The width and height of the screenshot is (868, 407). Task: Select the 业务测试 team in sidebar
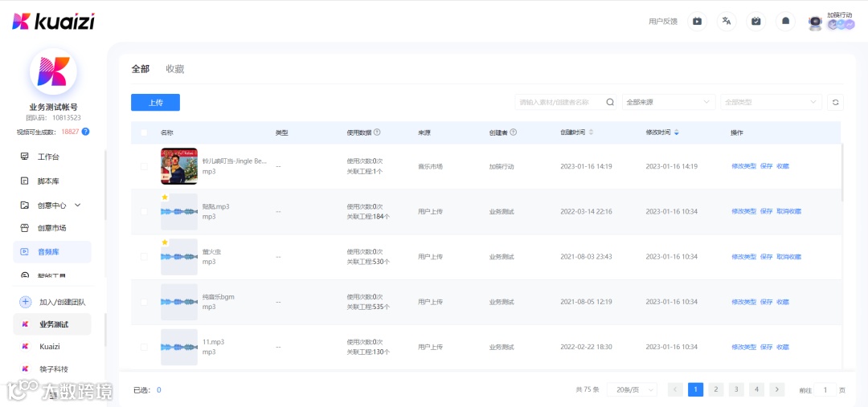click(x=52, y=324)
